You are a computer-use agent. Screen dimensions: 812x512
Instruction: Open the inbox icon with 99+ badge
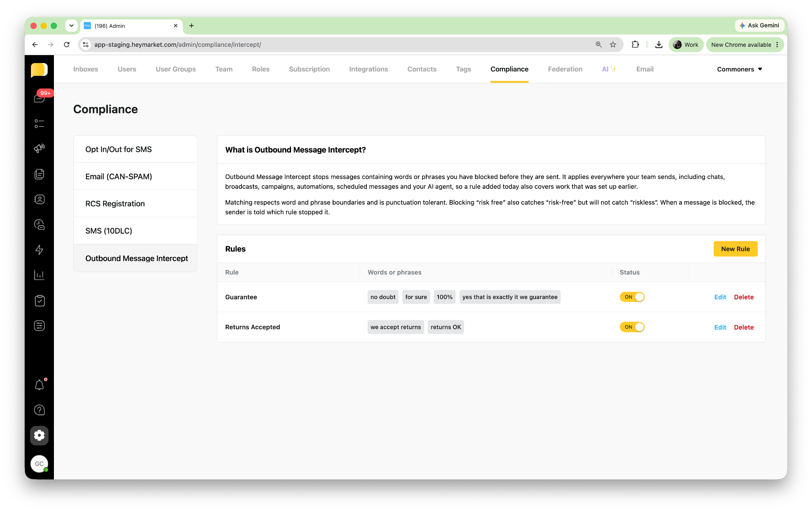[39, 98]
